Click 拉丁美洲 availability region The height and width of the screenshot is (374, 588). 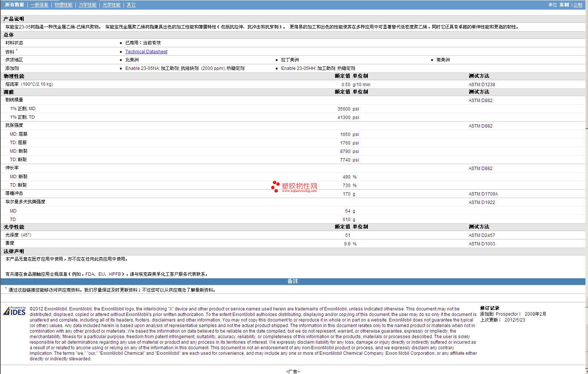tap(290, 60)
